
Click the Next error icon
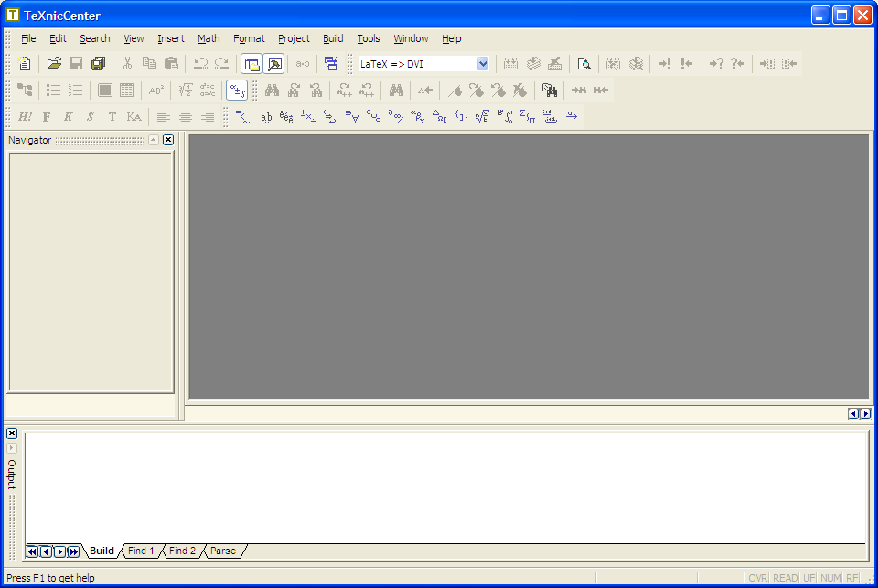click(x=665, y=64)
